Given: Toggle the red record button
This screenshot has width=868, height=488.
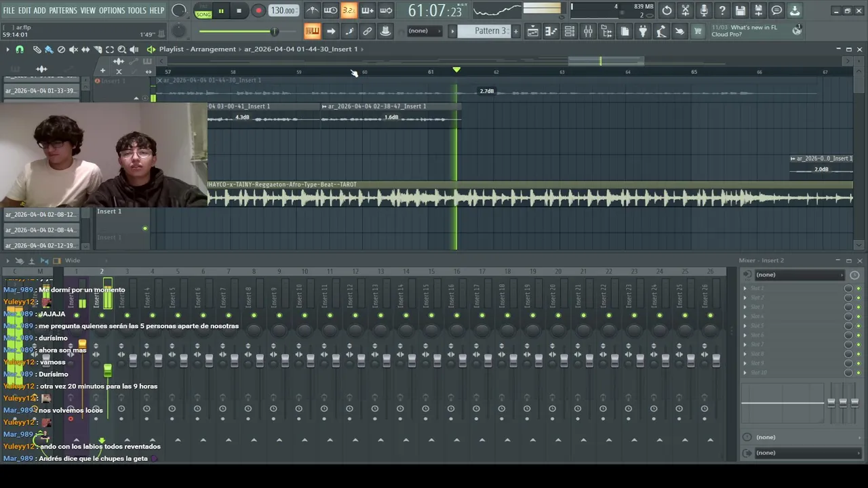Looking at the screenshot, I should 258,11.
